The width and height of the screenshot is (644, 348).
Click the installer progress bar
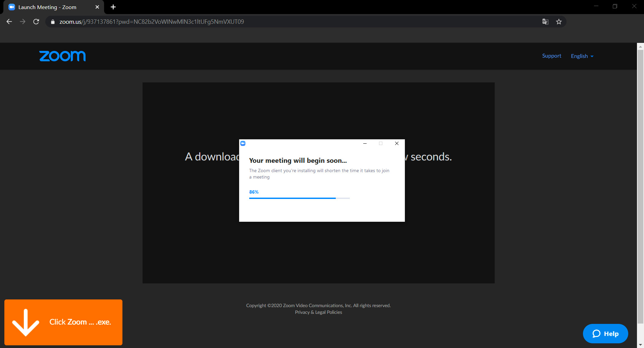[x=299, y=198]
